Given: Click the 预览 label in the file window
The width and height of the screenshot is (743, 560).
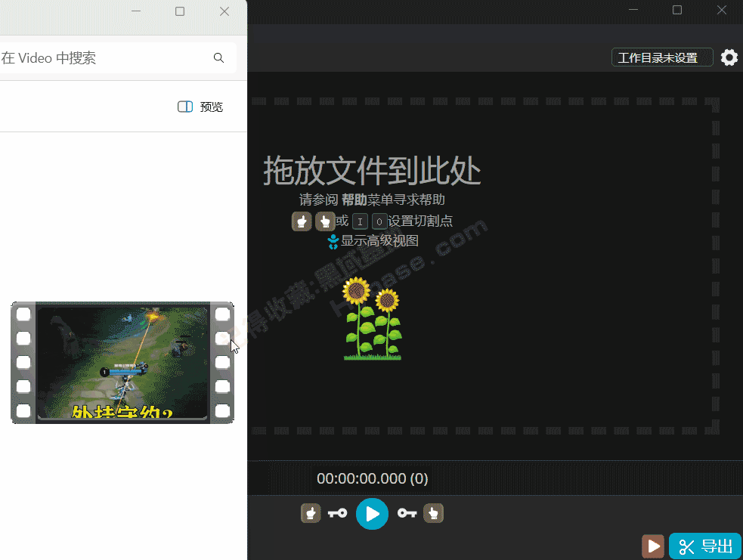Looking at the screenshot, I should (x=212, y=107).
